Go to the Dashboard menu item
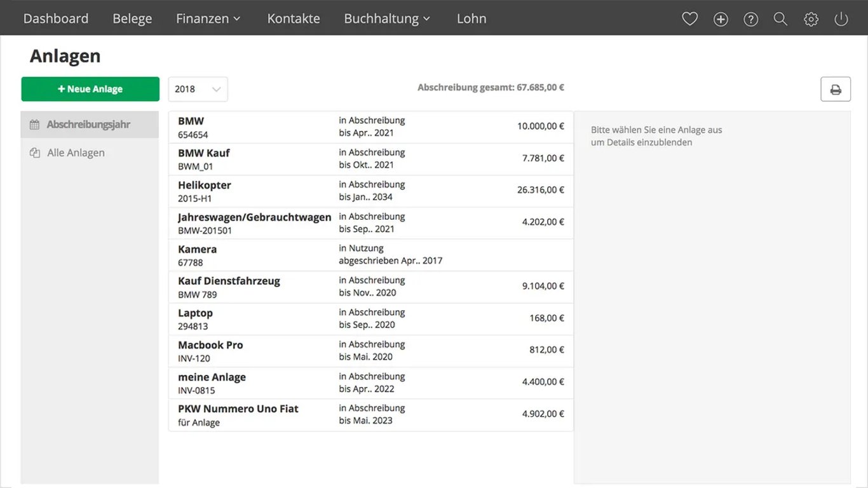This screenshot has width=868, height=488. [x=56, y=18]
